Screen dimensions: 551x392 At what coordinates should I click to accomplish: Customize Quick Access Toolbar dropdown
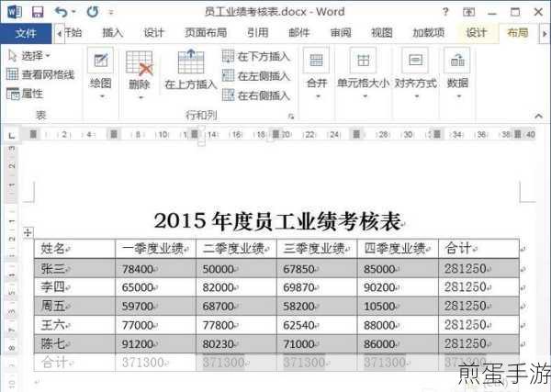point(111,13)
